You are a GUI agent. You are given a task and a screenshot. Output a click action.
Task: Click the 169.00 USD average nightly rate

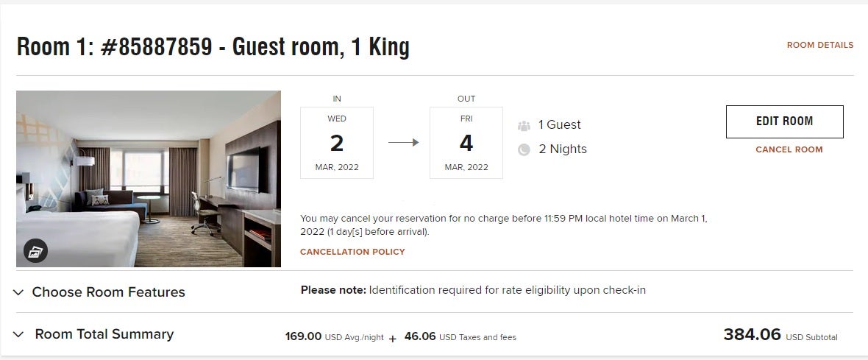[x=304, y=336]
